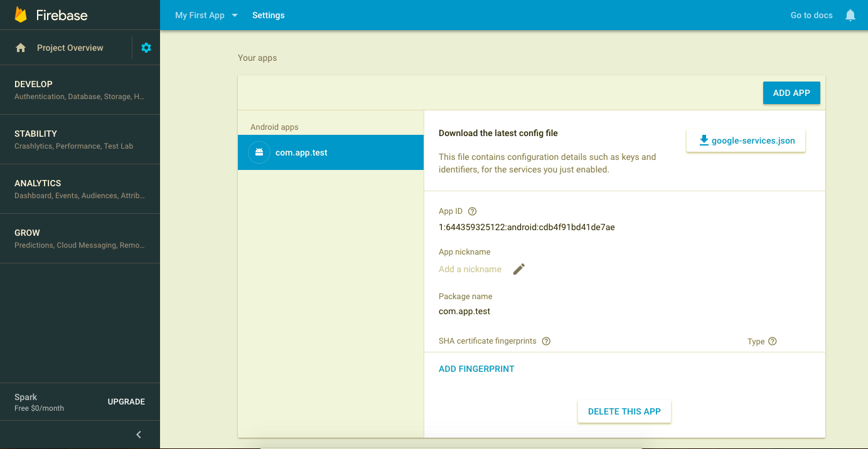Expand the Develop section
Viewport: 868px width, 449px height.
click(x=80, y=90)
